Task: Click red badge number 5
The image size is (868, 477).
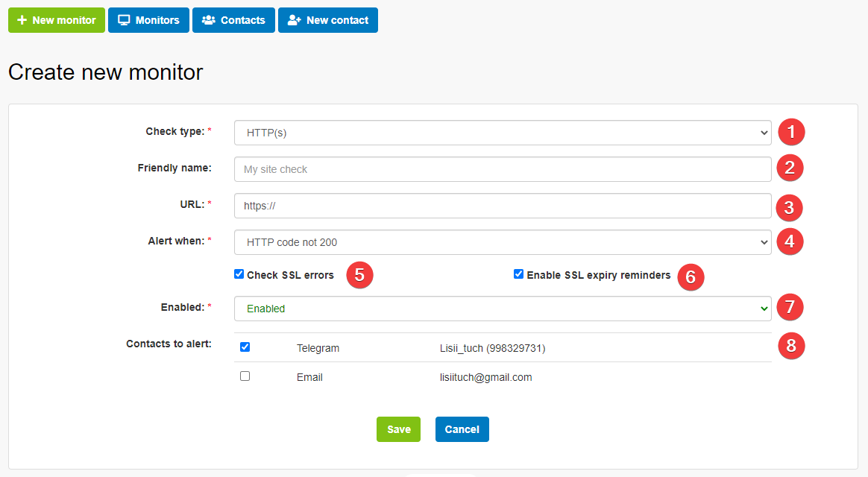Action: coord(359,274)
